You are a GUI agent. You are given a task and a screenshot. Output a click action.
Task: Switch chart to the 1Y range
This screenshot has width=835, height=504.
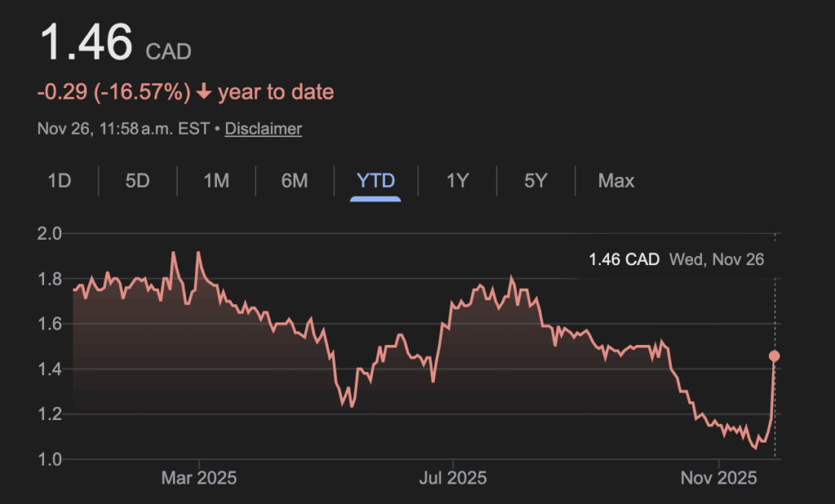pos(457,180)
